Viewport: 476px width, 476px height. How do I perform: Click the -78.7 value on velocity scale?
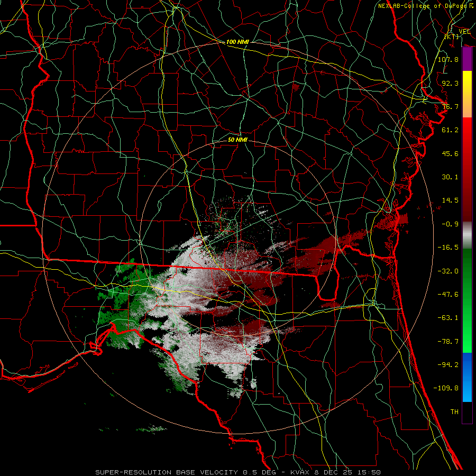(x=448, y=342)
